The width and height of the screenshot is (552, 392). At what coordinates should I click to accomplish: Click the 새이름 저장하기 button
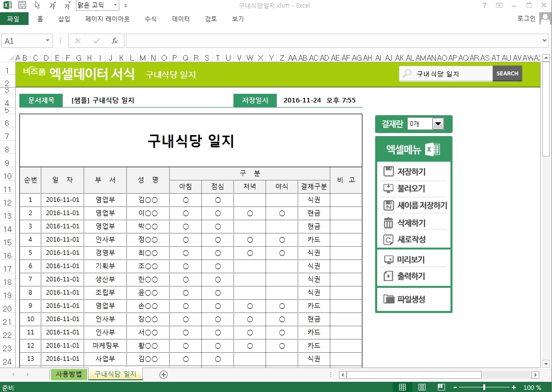click(415, 205)
